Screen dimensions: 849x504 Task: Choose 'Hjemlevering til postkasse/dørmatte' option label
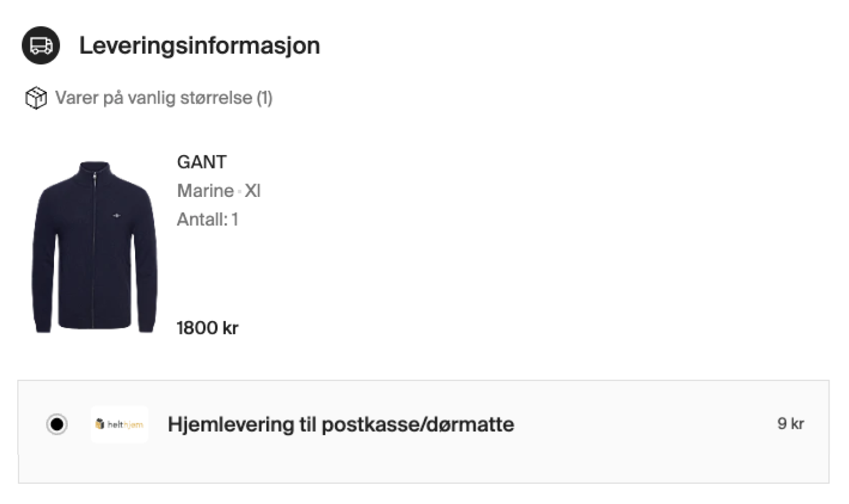pos(340,424)
